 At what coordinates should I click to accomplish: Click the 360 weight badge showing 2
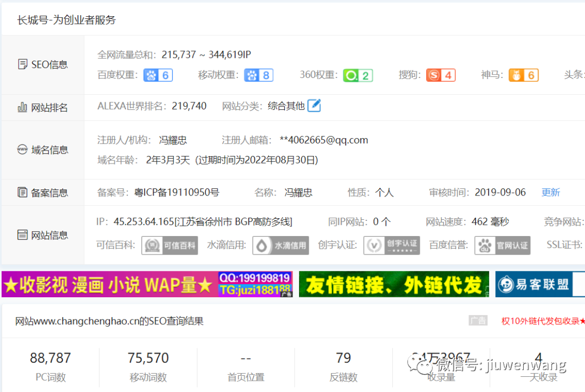[x=358, y=75]
